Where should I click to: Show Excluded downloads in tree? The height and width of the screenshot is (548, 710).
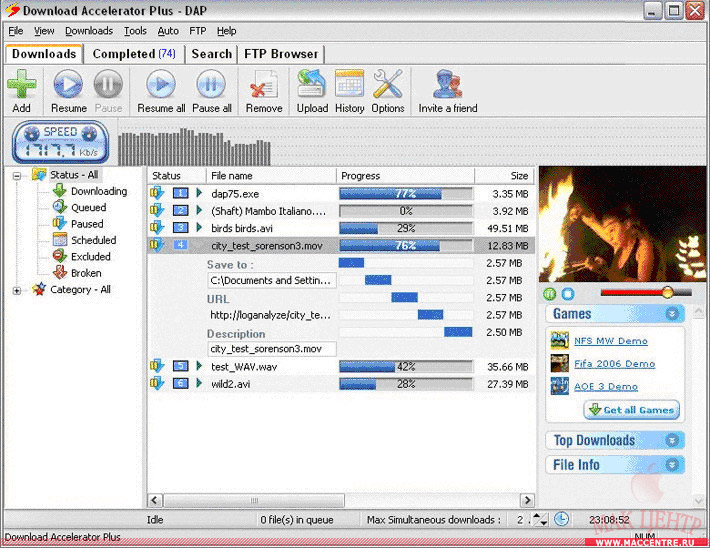click(x=91, y=256)
